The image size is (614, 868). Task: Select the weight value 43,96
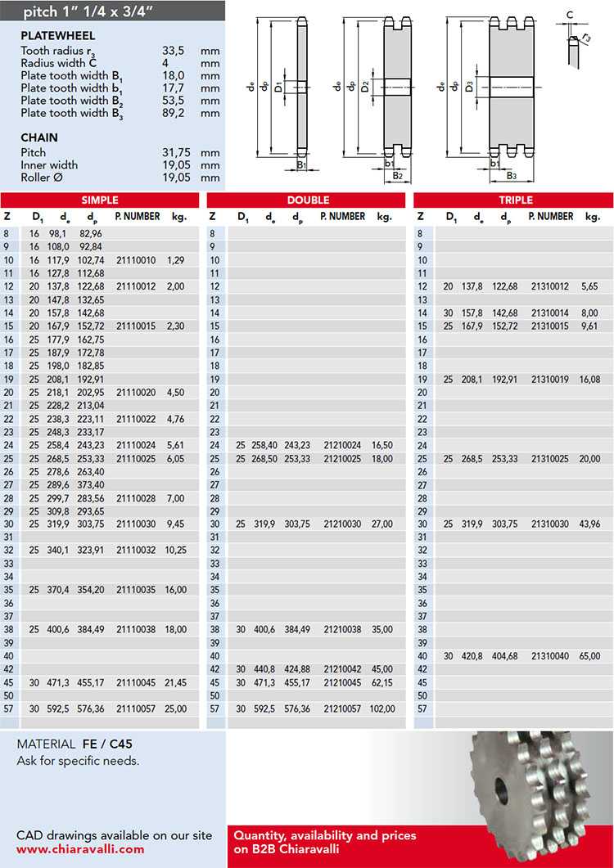589,524
